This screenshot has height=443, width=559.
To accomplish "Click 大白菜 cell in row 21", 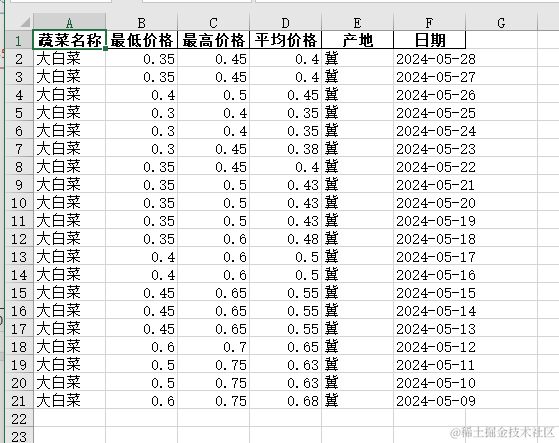I will [x=70, y=400].
